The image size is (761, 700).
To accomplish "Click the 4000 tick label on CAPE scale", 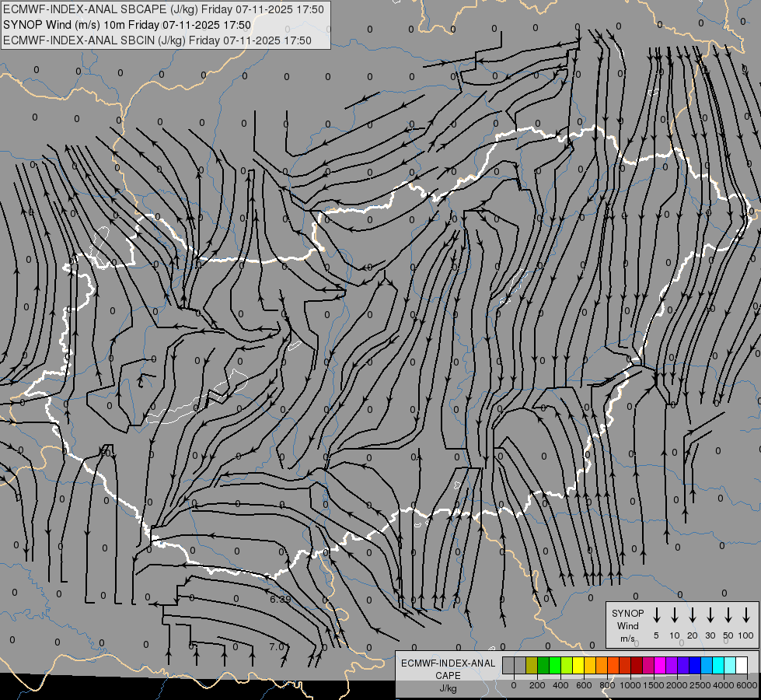I will pyautogui.click(x=724, y=685).
